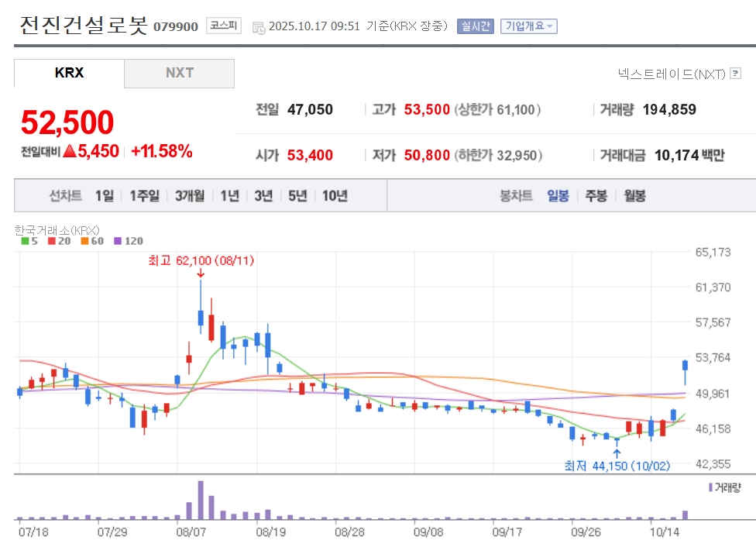Screen dimensions: 756x554
Task: Click the purple 거래량 volume legend marker
Action: [710, 488]
